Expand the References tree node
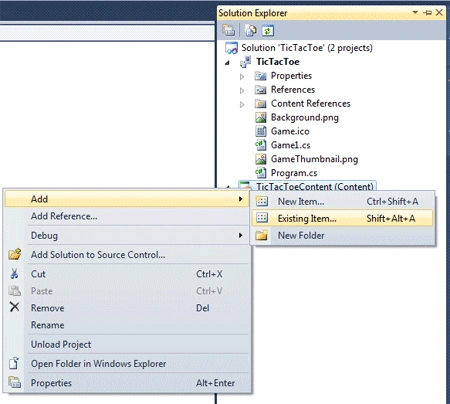The image size is (450, 404). [242, 91]
